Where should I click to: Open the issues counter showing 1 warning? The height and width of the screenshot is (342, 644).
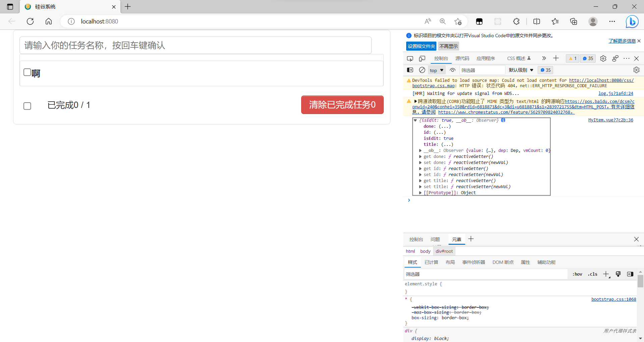pyautogui.click(x=572, y=58)
